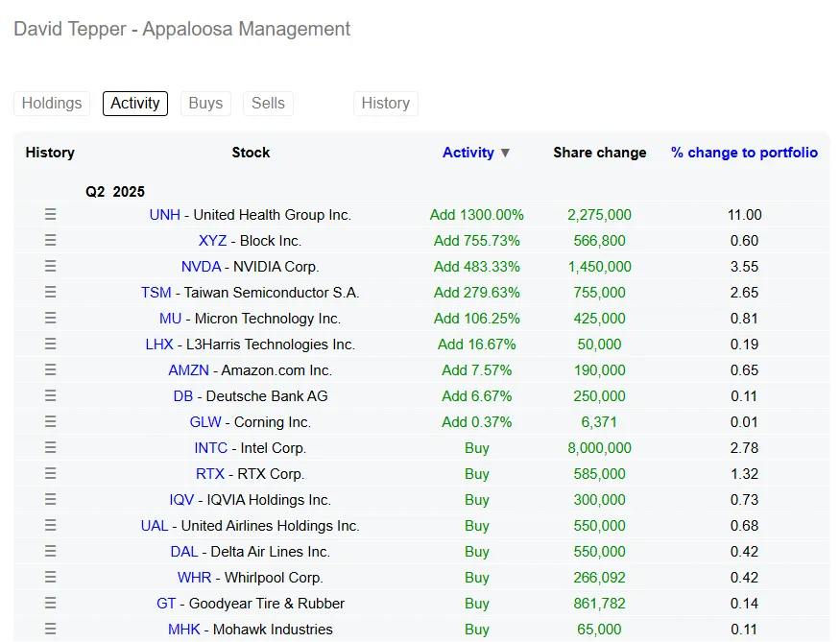Click share change value 2,275,000
This screenshot has height=642, width=840.
(599, 215)
